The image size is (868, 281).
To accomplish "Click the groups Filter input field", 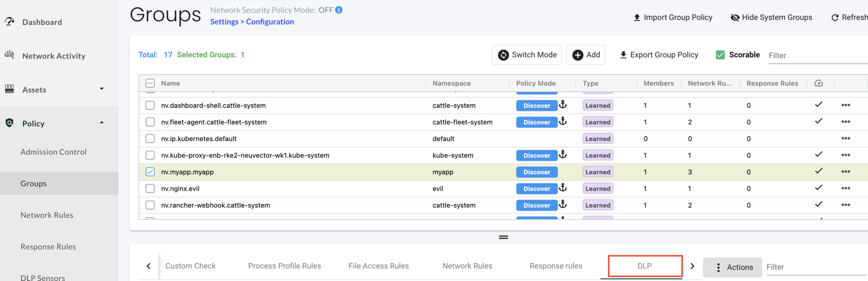I will tap(816, 56).
